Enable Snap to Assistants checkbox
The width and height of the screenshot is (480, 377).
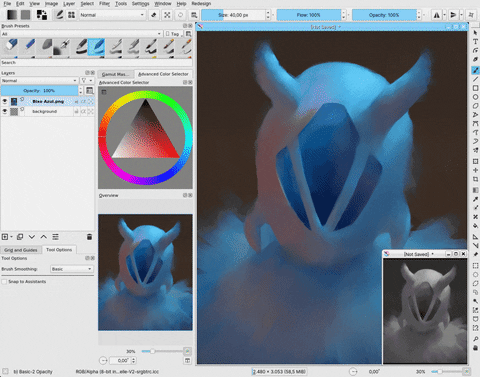coord(4,282)
